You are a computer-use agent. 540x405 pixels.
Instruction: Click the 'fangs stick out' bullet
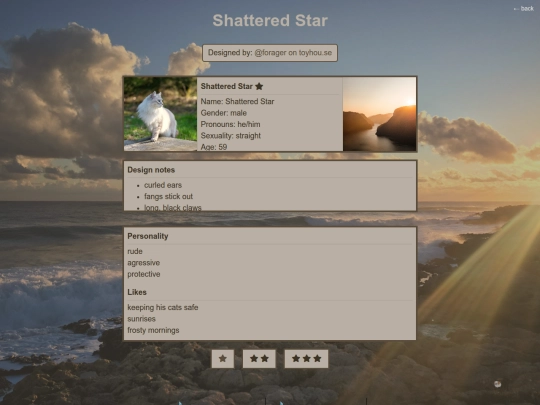coord(168,197)
